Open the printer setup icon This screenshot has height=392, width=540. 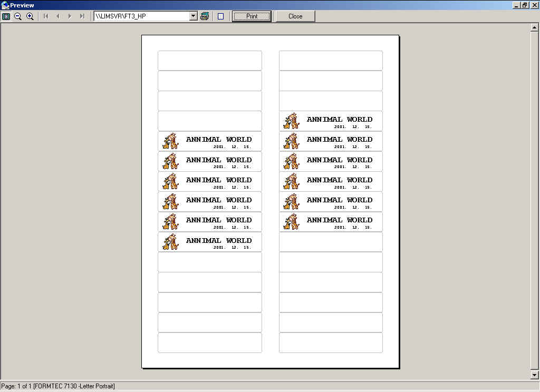click(x=205, y=16)
